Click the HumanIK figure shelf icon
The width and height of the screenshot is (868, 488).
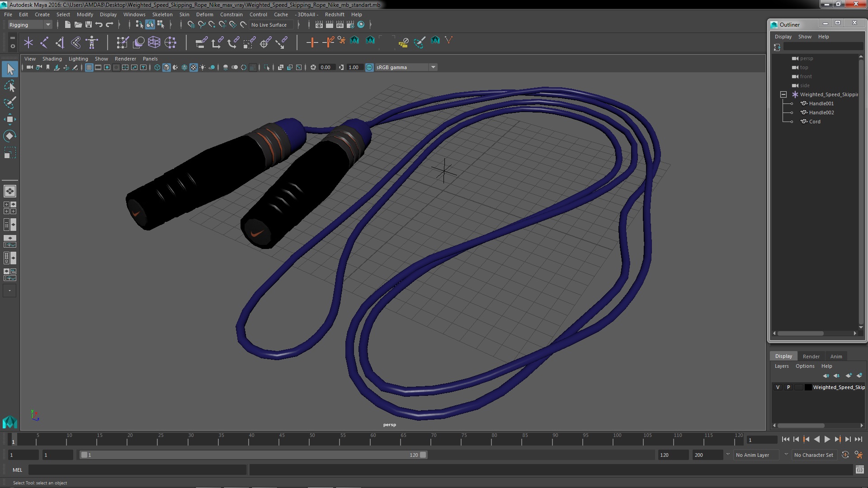coord(92,43)
